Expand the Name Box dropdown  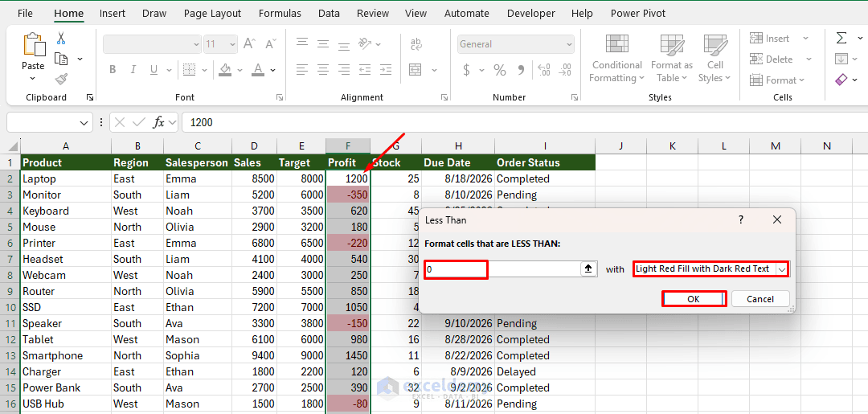(x=84, y=122)
